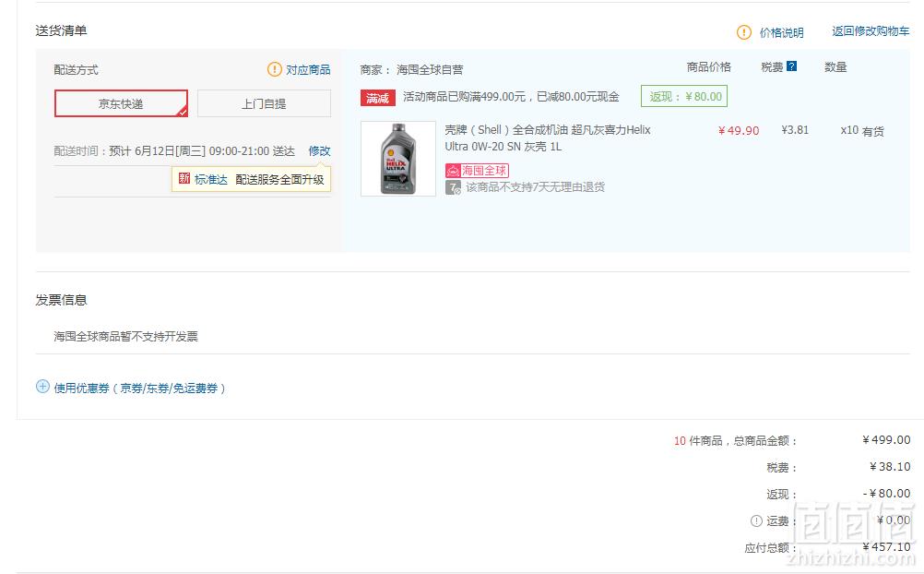Click 海囤全球商品暂不支持开发票 notice

click(126, 336)
